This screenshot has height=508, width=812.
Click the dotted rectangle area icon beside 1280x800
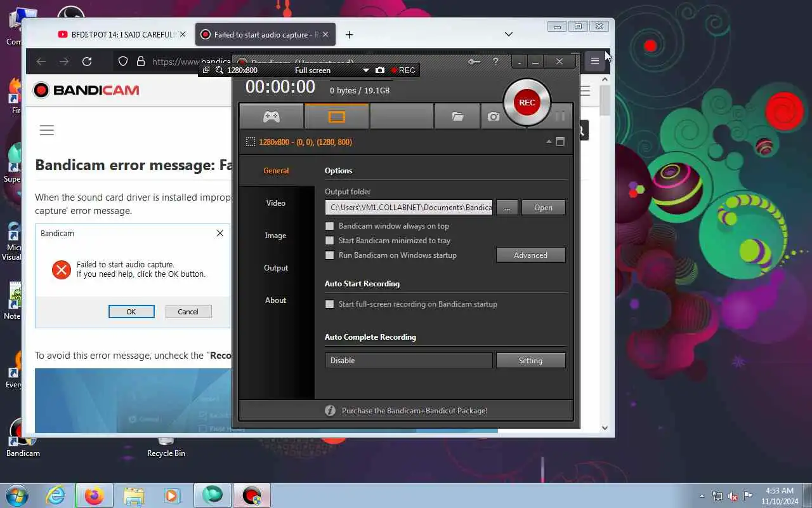[251, 142]
